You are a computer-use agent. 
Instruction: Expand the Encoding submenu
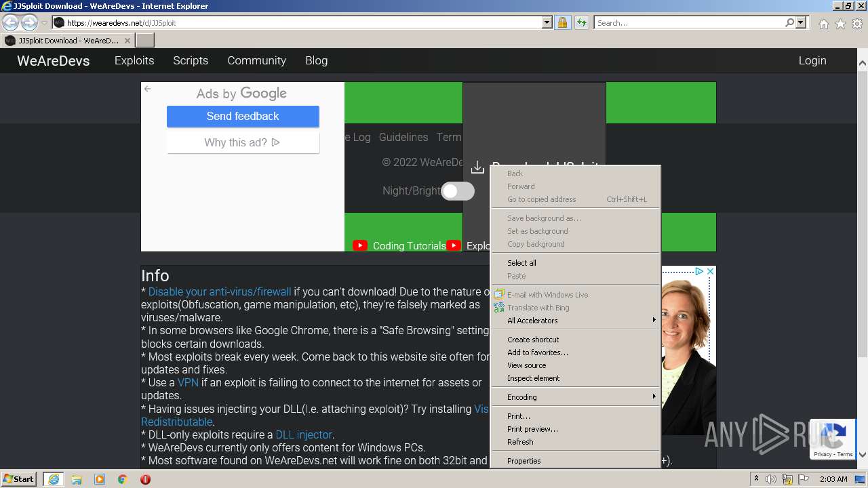coord(575,397)
